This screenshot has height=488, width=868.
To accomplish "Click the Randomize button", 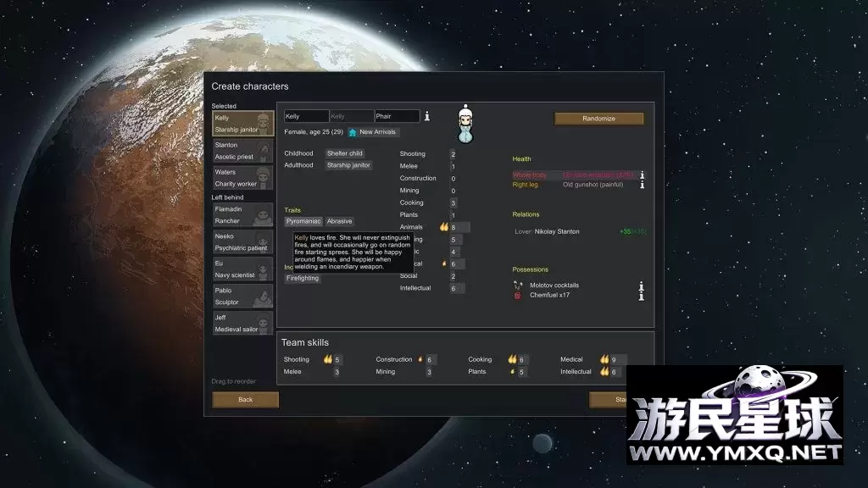I will pyautogui.click(x=598, y=119).
